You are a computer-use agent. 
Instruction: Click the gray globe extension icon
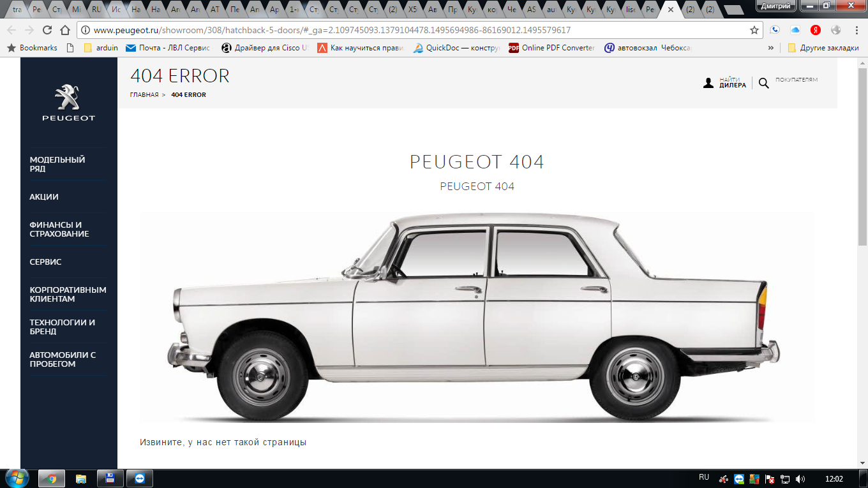(x=835, y=30)
